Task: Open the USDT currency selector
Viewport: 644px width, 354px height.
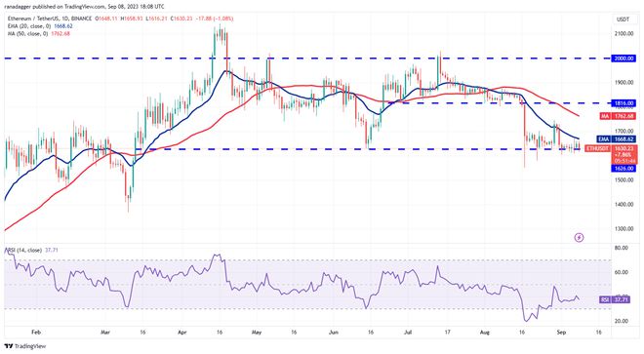Action: pos(624,20)
